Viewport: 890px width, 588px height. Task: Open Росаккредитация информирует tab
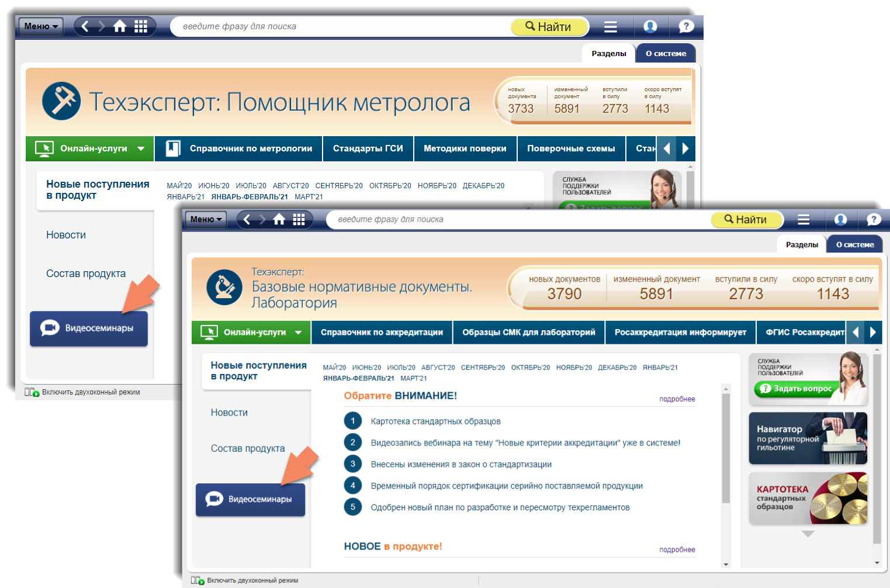point(680,332)
